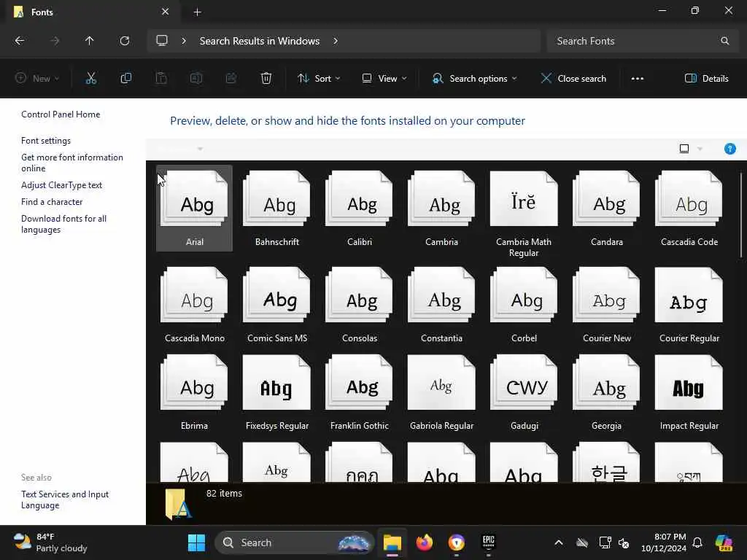The image size is (747, 560).
Task: Open the Search options dropdown
Action: tap(474, 79)
